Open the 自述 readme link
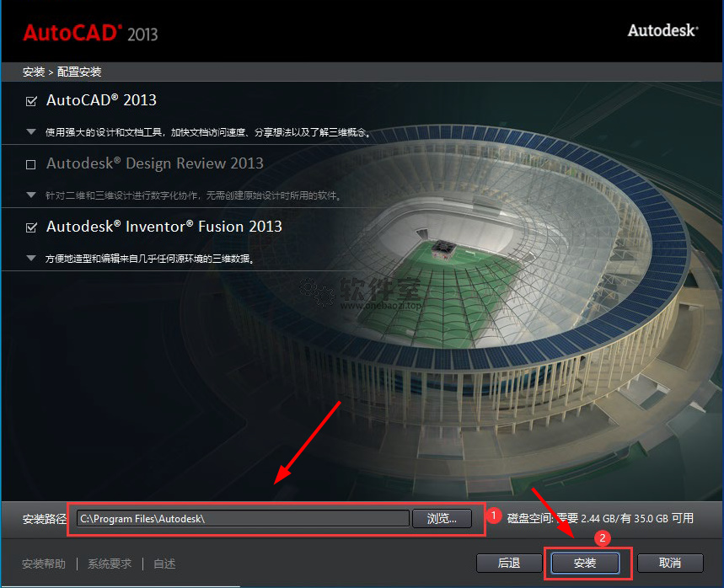The width and height of the screenshot is (724, 588). 164,564
